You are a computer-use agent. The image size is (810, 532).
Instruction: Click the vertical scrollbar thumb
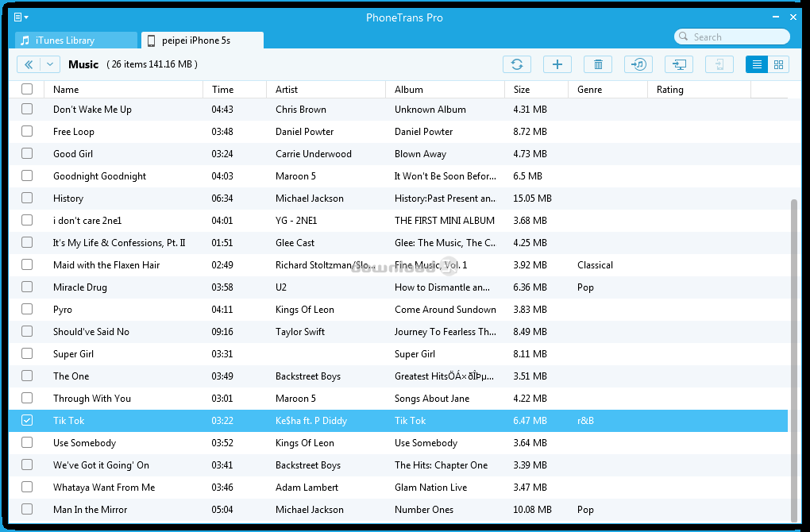pyautogui.click(x=794, y=360)
